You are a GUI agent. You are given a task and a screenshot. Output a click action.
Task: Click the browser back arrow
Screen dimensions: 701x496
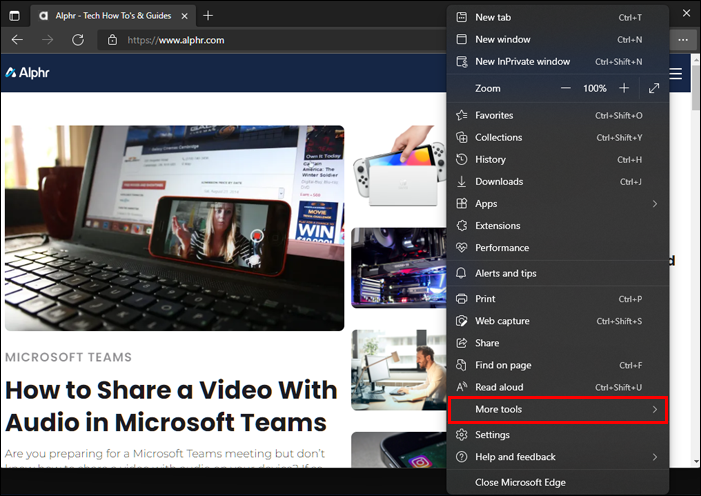click(x=17, y=40)
